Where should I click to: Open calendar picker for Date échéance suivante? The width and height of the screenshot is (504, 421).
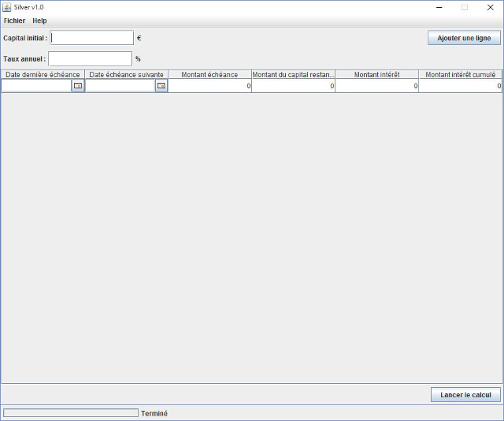pyautogui.click(x=161, y=86)
